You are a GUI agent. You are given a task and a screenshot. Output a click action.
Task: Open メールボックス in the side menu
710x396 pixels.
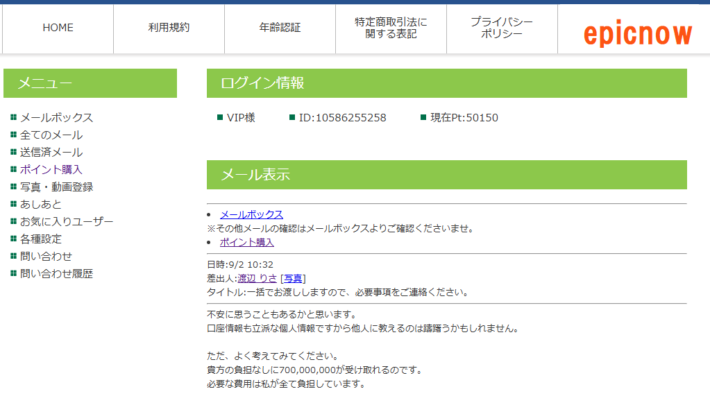[x=56, y=118]
